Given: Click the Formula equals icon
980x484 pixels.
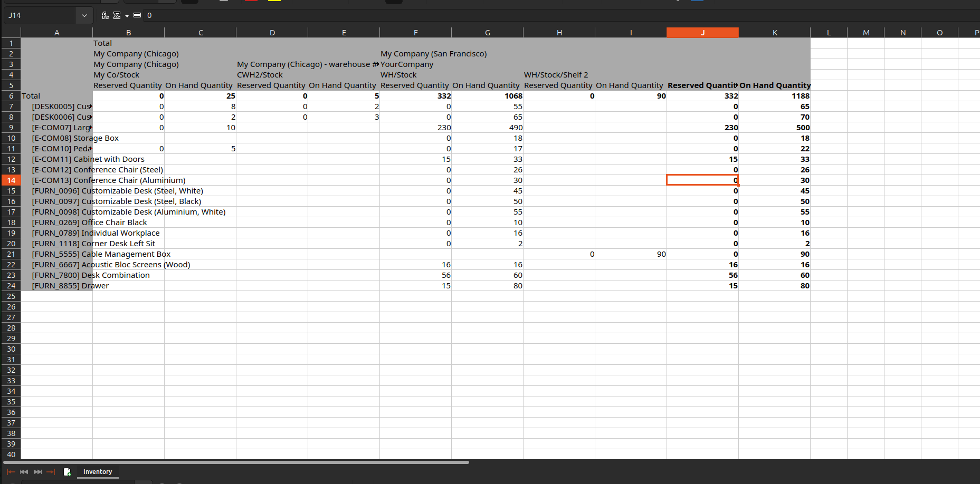Looking at the screenshot, I should pyautogui.click(x=137, y=15).
